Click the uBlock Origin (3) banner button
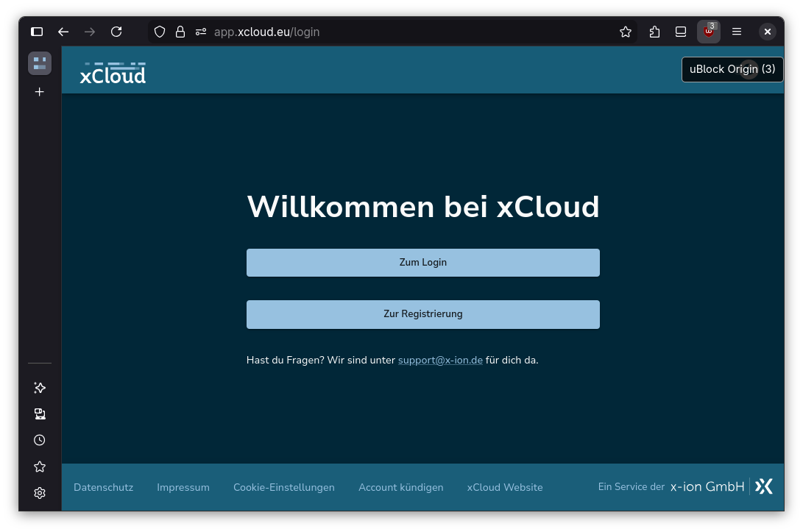This screenshot has height=532, width=803. click(732, 69)
